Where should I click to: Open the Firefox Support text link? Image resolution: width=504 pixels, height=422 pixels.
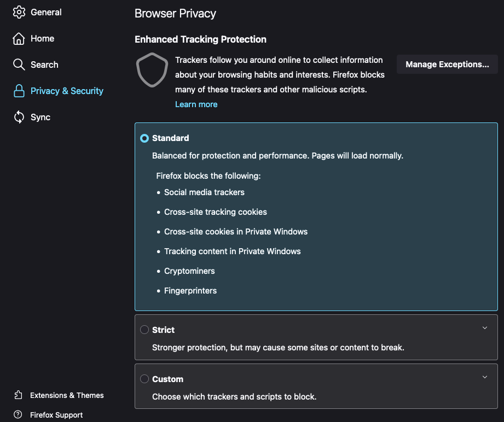click(56, 415)
